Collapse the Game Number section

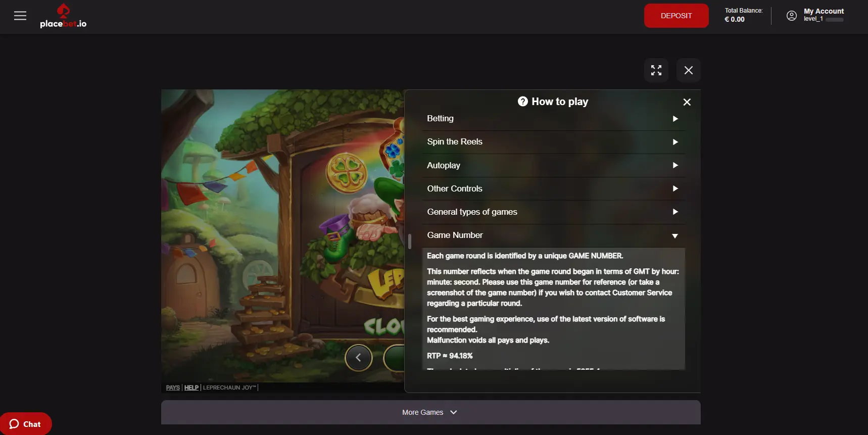(553, 235)
